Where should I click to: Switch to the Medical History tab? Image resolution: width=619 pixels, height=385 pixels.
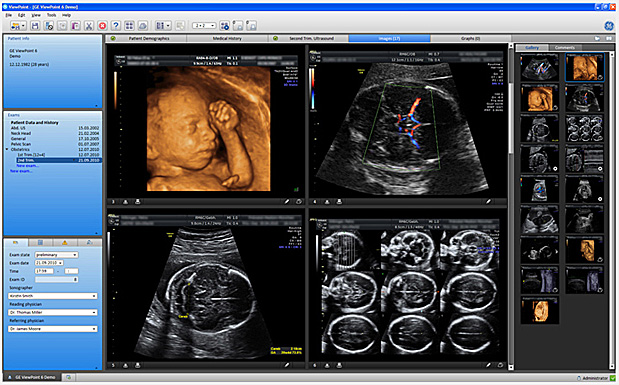click(227, 38)
